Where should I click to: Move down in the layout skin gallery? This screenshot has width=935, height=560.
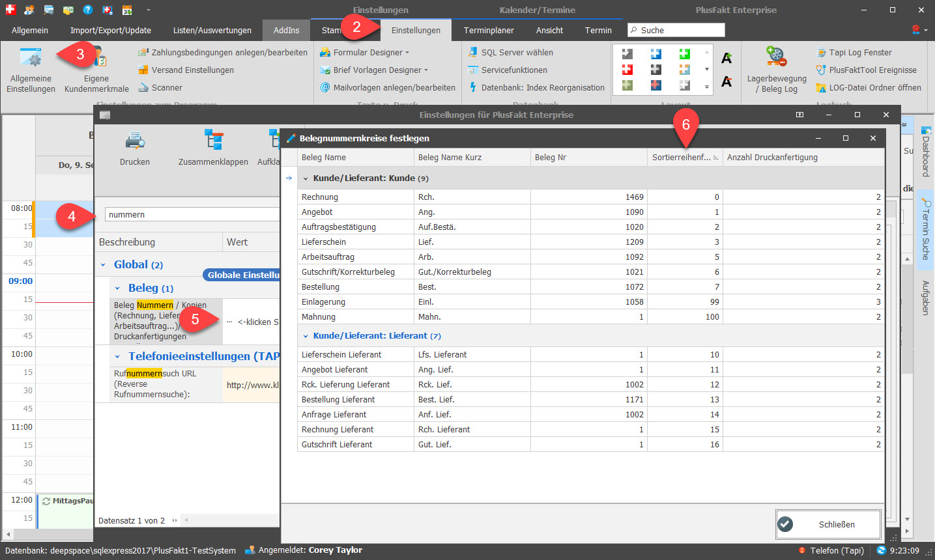tap(707, 69)
